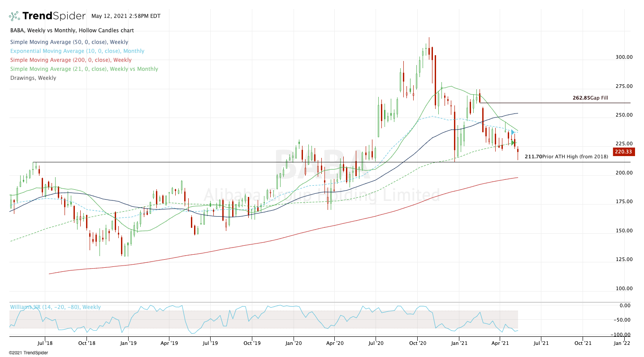Click the red 220.33 current price tag
The height and width of the screenshot is (357, 644).
[x=623, y=152]
